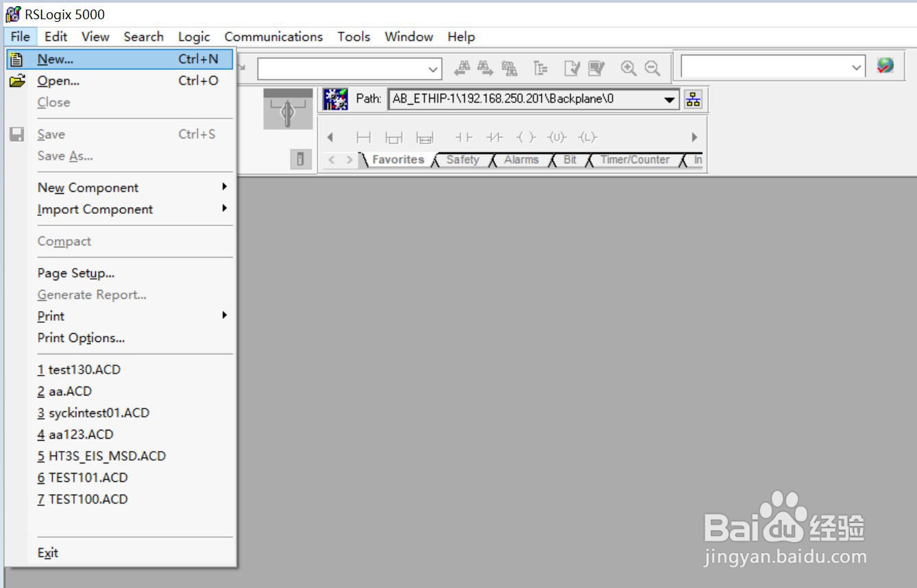Click the Zoom In magnifier icon
Image resolution: width=917 pixels, height=588 pixels.
pos(628,68)
